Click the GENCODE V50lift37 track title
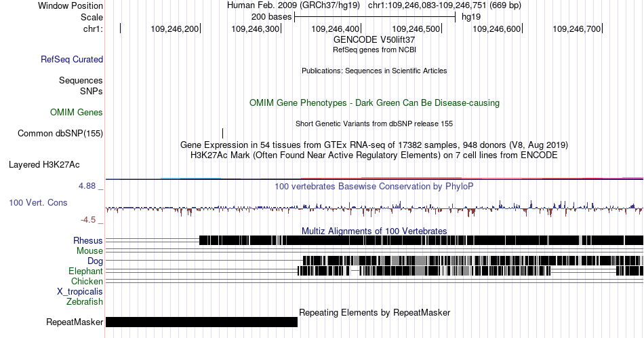 click(x=374, y=40)
